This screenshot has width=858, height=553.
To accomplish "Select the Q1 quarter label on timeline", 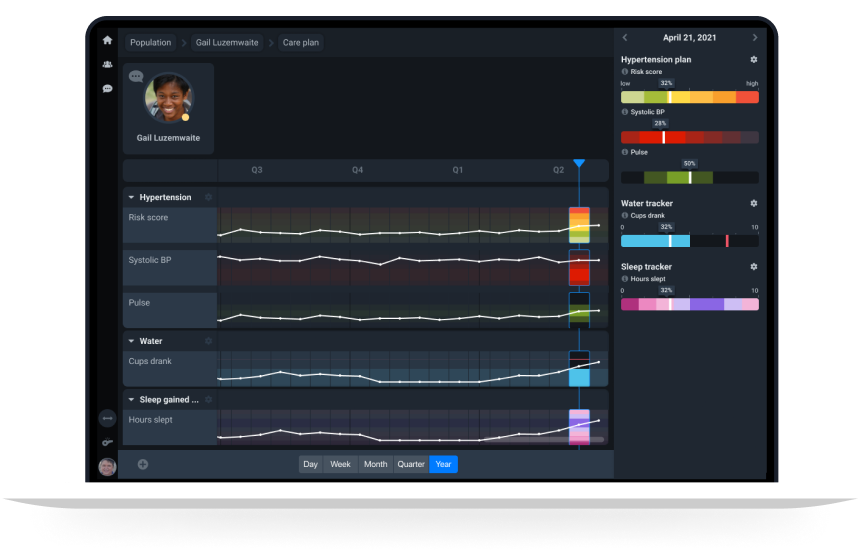I will click(457, 170).
